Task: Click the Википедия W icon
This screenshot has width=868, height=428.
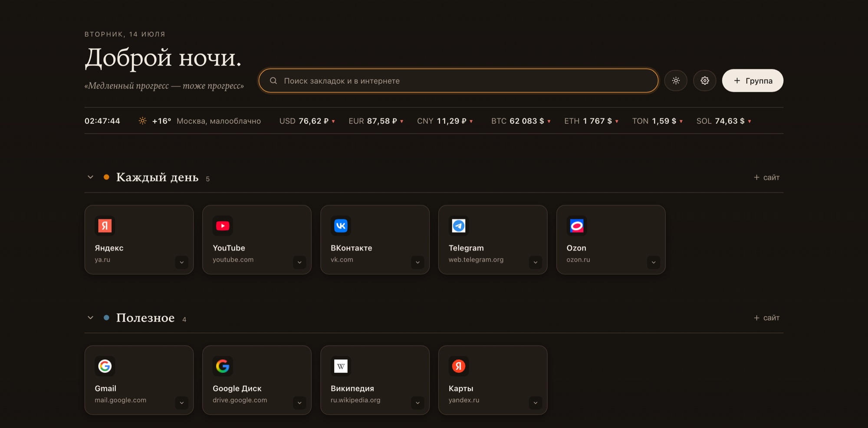Action: 341,366
